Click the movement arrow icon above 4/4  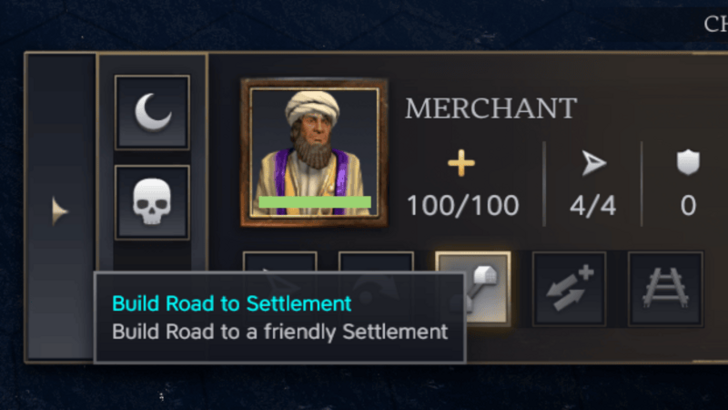point(596,162)
